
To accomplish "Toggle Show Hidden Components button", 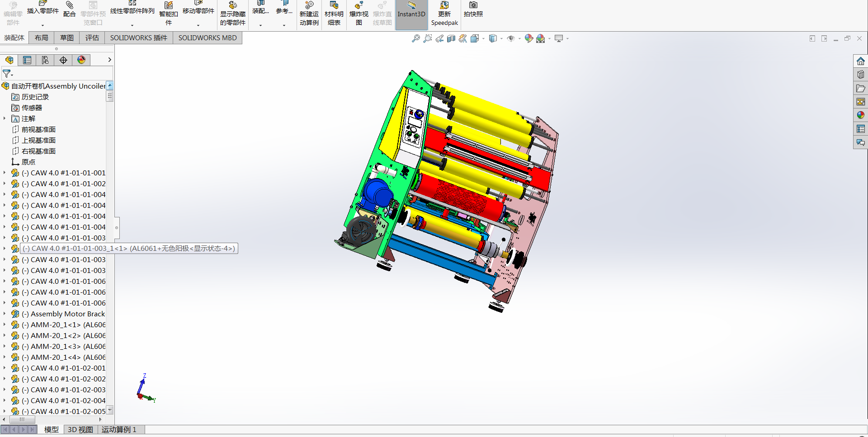I will click(232, 14).
